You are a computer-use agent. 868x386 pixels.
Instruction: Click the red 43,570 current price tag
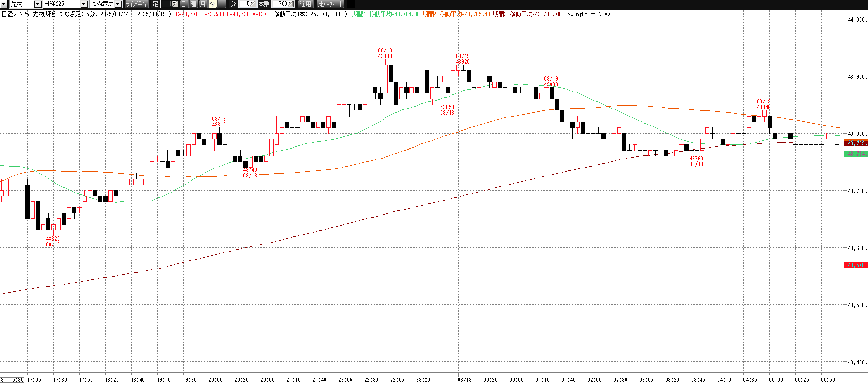pos(856,265)
